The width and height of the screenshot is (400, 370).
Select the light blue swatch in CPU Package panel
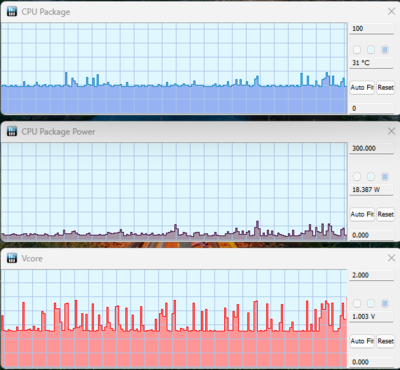click(371, 50)
